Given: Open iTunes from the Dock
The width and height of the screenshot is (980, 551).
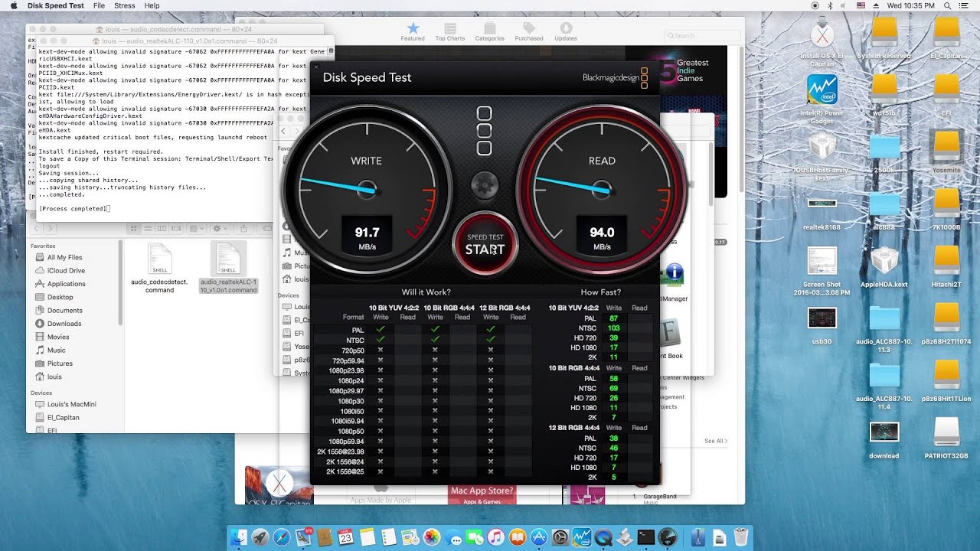Looking at the screenshot, I should 495,536.
